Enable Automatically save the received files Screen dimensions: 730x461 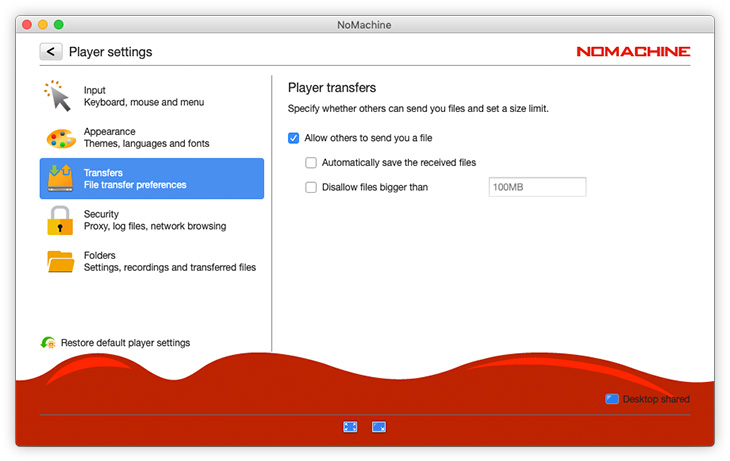point(311,162)
